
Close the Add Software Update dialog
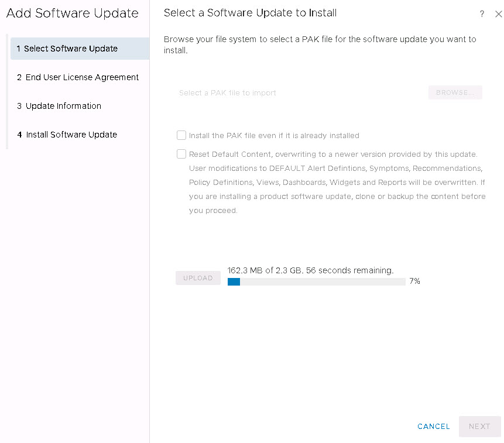click(x=498, y=14)
